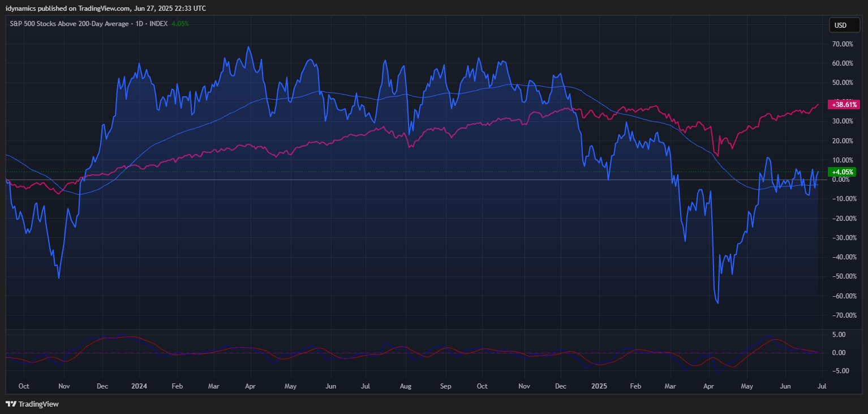Click the Aug label on time axis
Viewport: 868px width, 414px height.
406,386
